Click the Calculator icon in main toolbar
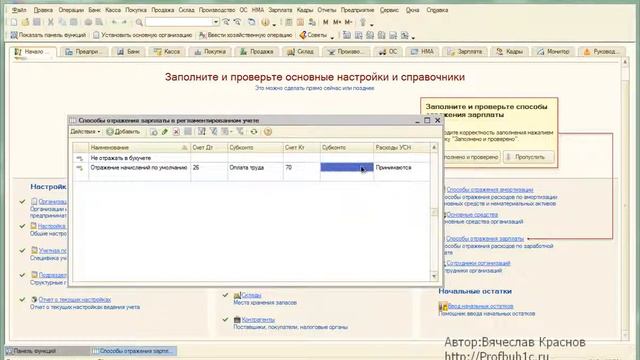Viewport: 640px width, 360px height. click(x=289, y=22)
